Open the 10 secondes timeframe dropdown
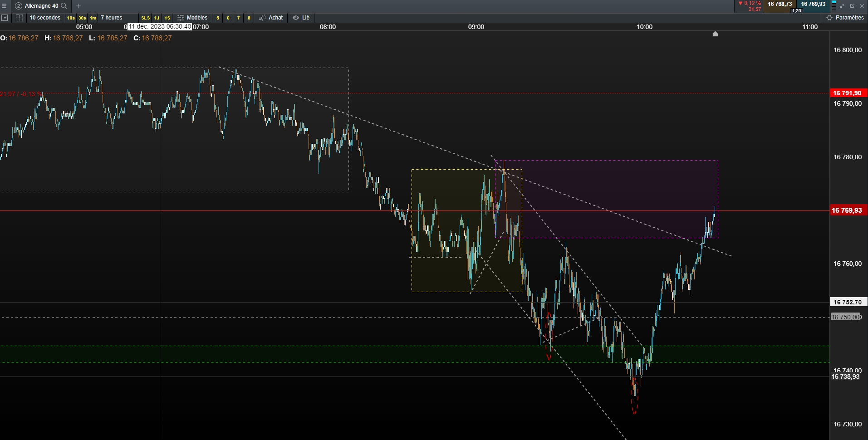The image size is (868, 440). click(x=45, y=18)
